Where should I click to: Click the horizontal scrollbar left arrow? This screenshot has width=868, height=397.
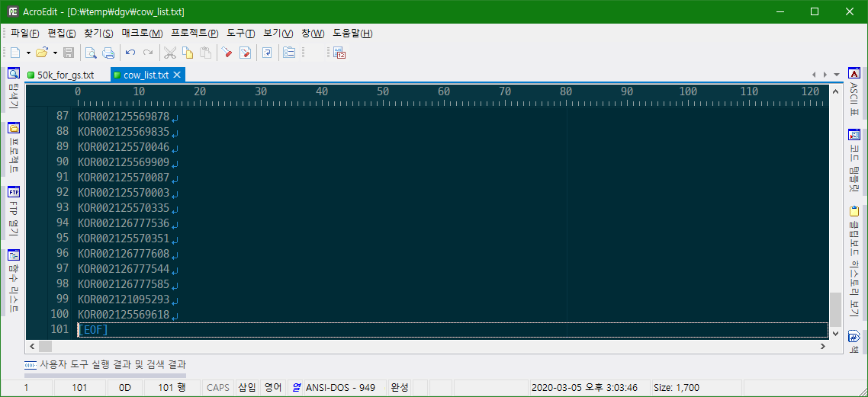click(x=31, y=346)
